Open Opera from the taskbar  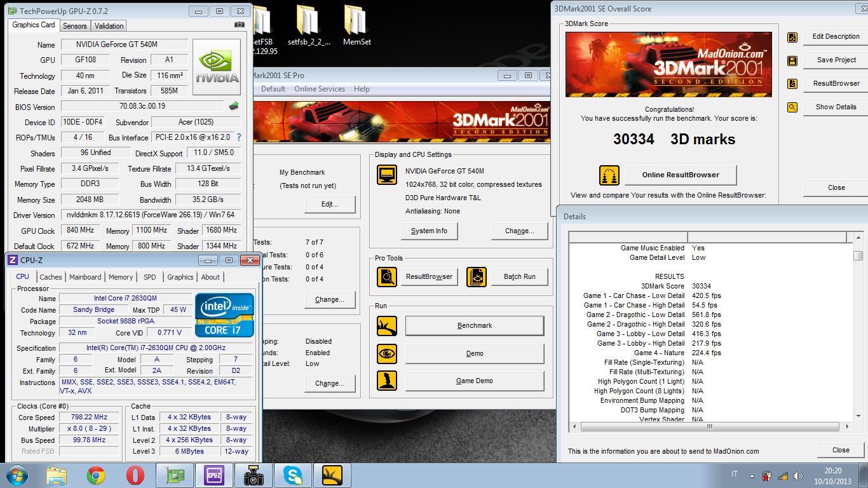coord(135,475)
